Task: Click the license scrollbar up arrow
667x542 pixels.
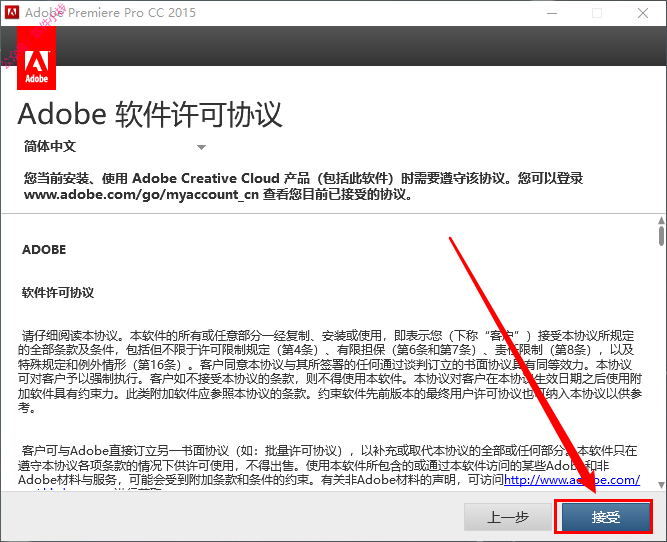Action: (x=661, y=220)
